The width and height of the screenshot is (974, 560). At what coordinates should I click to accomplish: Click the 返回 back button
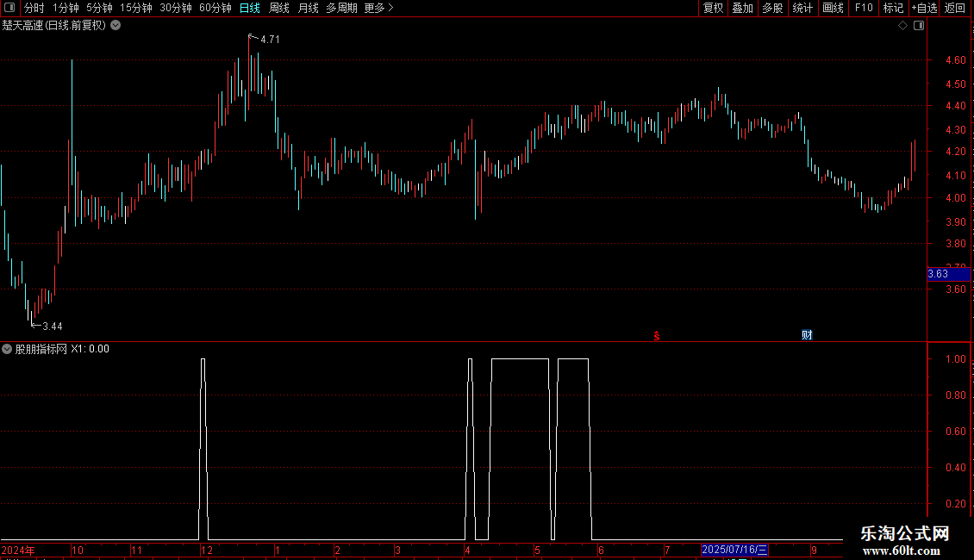[955, 8]
